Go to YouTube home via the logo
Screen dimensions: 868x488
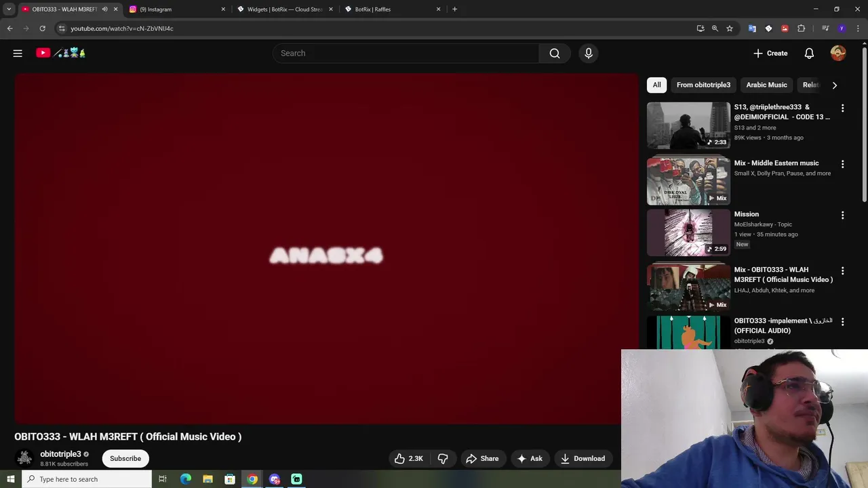click(x=61, y=53)
